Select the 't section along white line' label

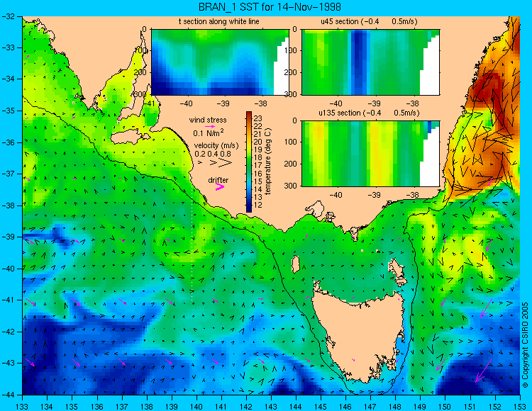(219, 21)
